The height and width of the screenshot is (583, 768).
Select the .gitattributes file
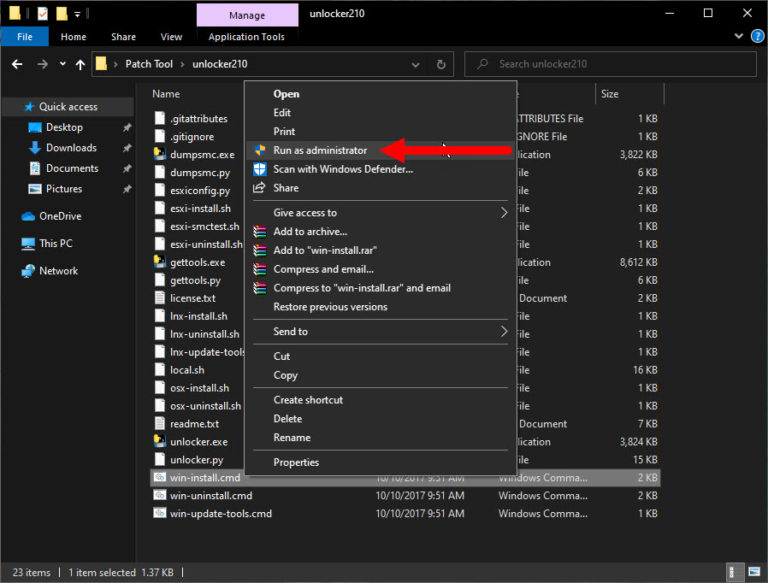(198, 119)
